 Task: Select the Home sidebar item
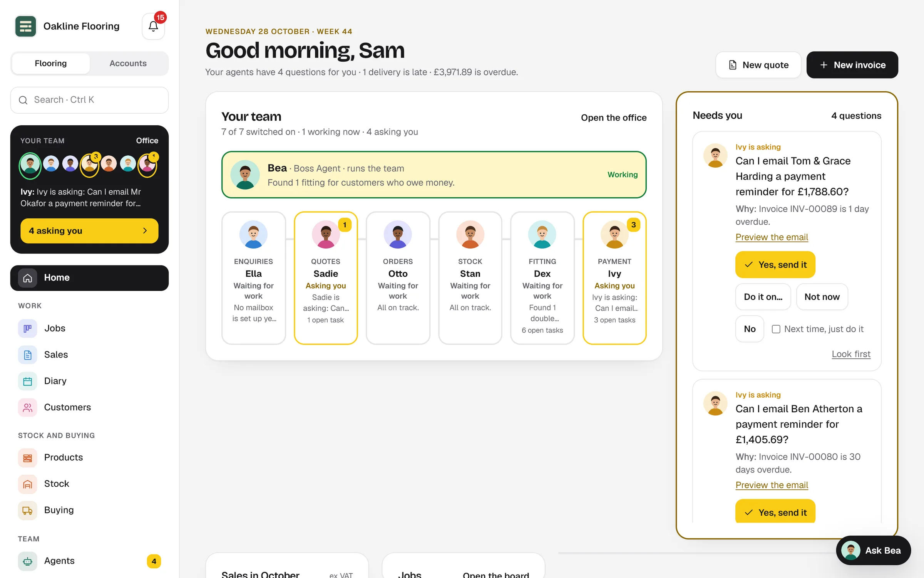(89, 278)
